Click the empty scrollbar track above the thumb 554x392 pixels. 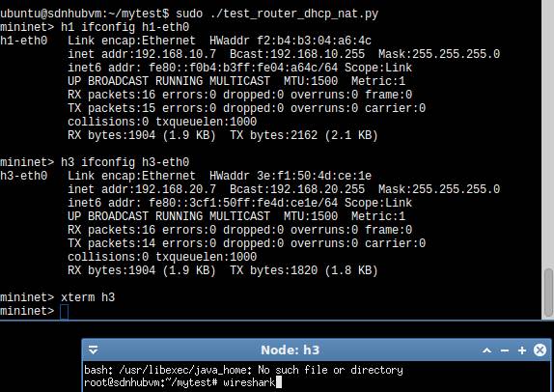pos(548,134)
